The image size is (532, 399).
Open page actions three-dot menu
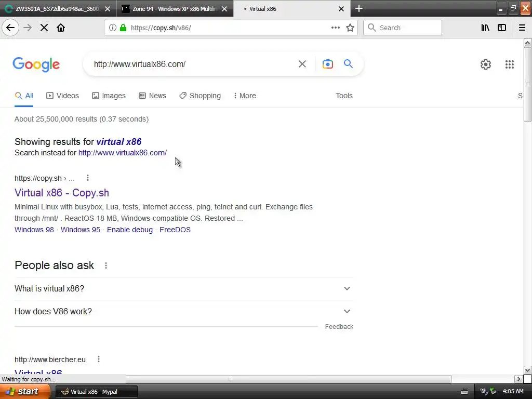coord(335,28)
